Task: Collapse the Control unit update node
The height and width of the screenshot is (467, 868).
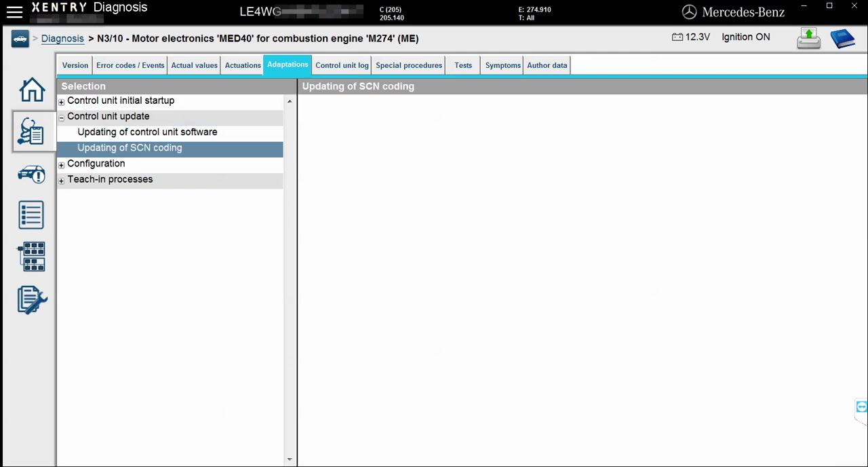Action: pos(61,116)
